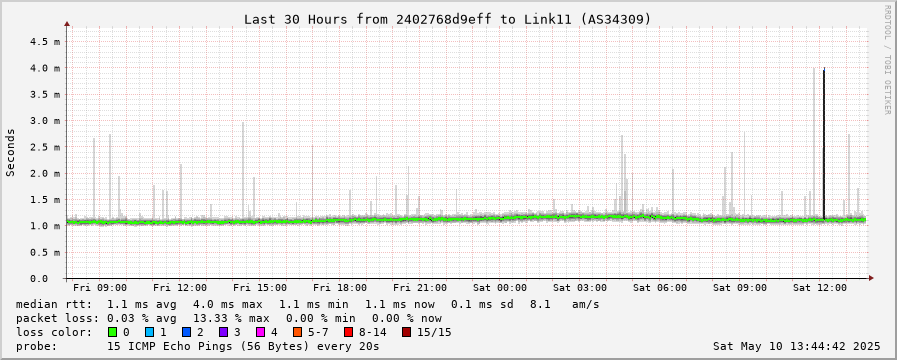Click the dark red 15/15 loss swatch

point(406,332)
